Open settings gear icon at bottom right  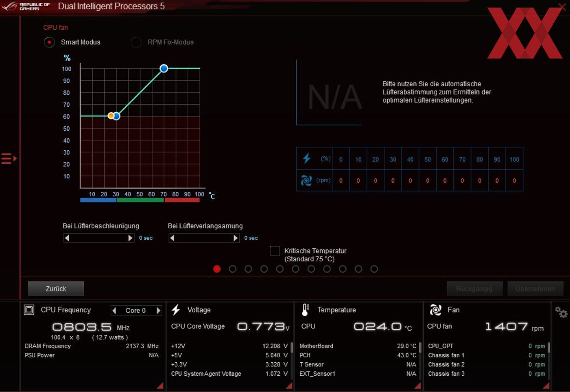(x=561, y=312)
